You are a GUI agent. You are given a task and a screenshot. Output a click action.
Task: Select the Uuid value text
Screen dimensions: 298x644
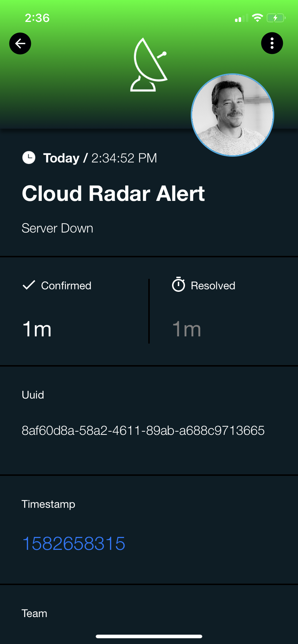143,430
